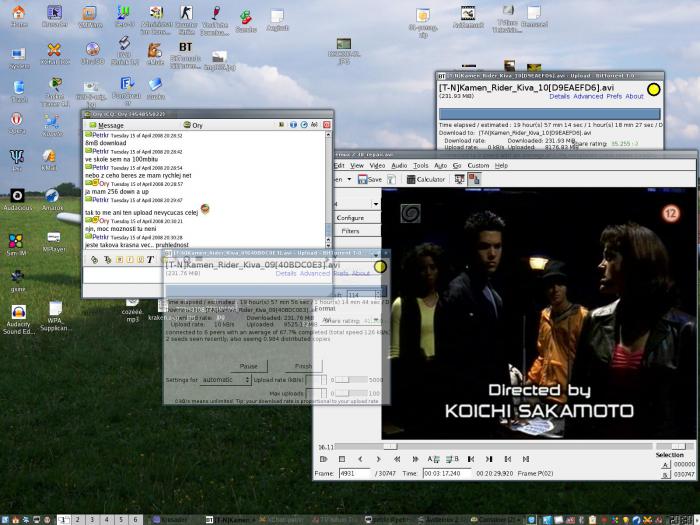
Task: Jump to next keyframe (double right arrows)
Action: click(415, 459)
